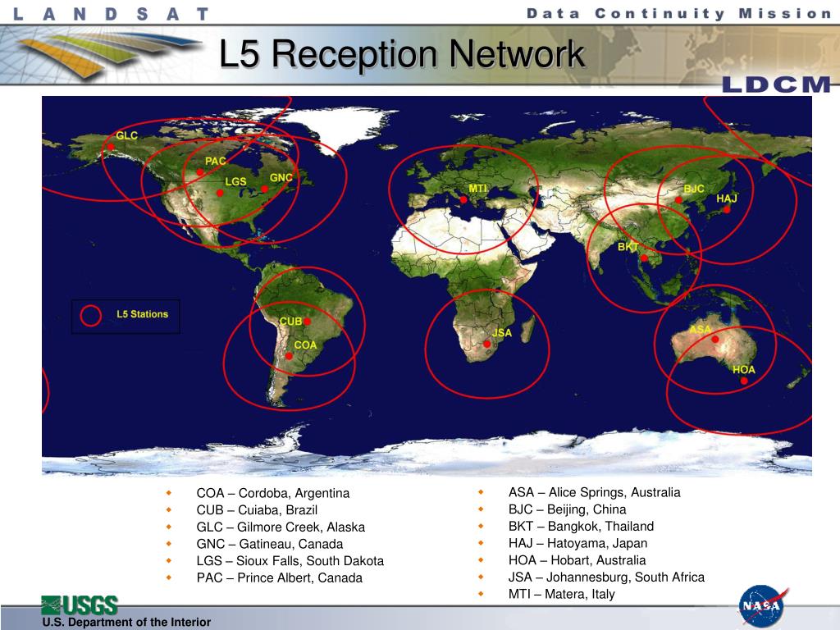Click the MTI label on the map
This screenshot has width=840, height=630.
click(x=478, y=189)
